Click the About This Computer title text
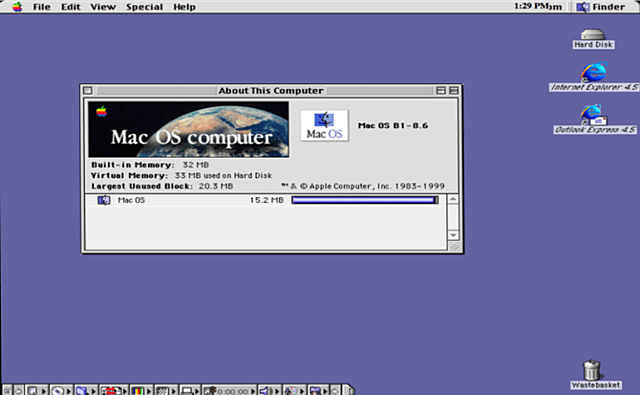 271,91
